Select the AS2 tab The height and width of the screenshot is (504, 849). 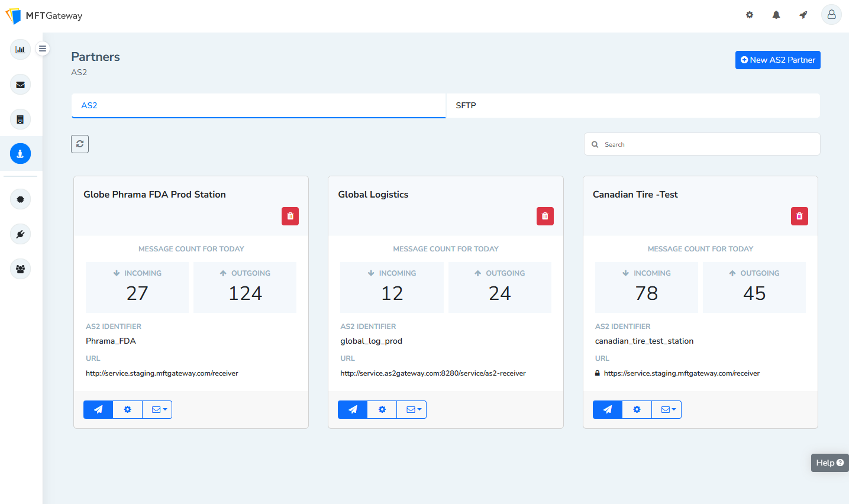coord(259,105)
